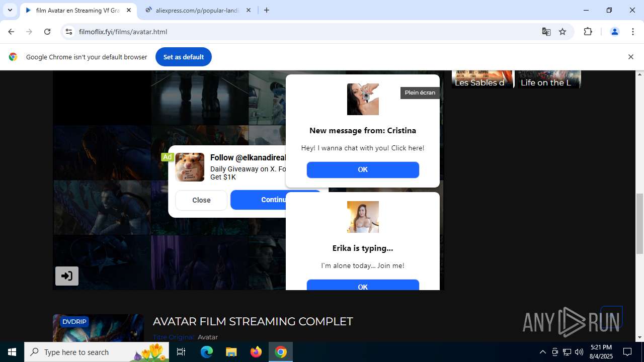The image size is (644, 362).
Task: Click Chrome icon in taskbar
Action: (281, 352)
